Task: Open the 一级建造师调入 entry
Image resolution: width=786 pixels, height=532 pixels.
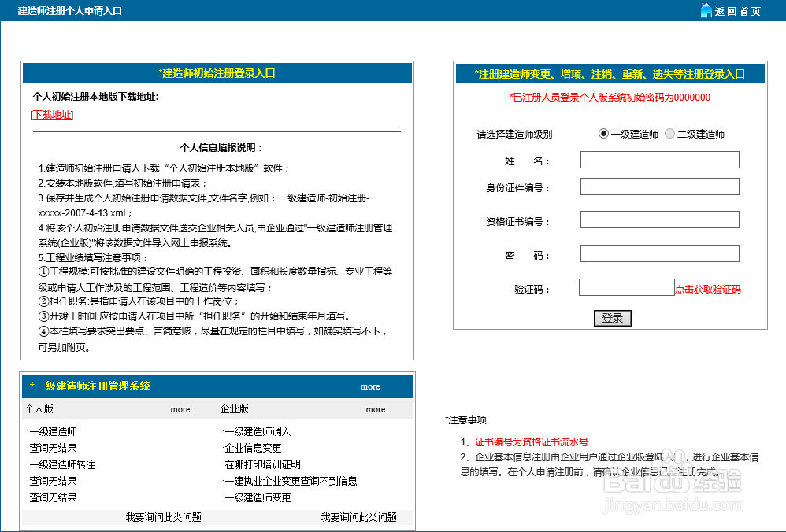Action: pyautogui.click(x=258, y=431)
